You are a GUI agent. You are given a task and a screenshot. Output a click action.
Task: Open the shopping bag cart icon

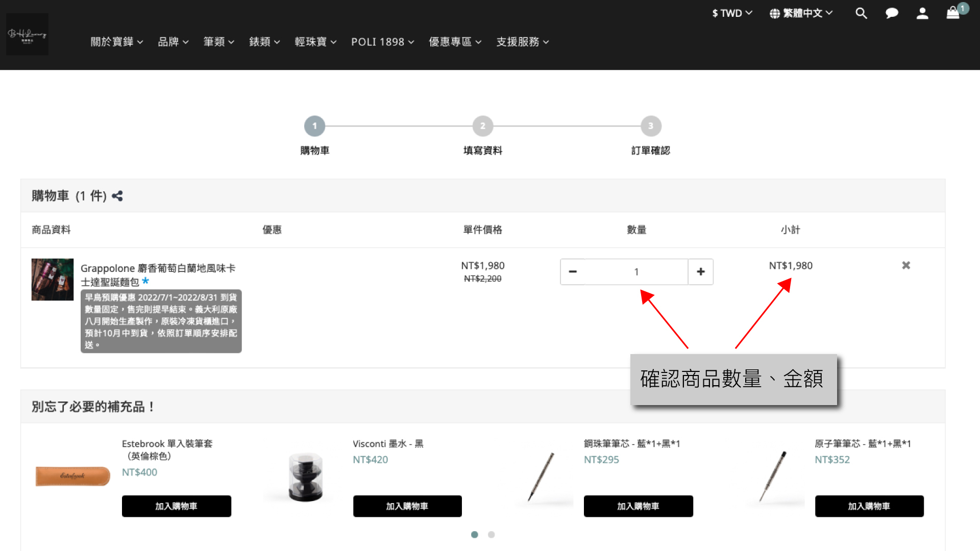click(x=953, y=13)
